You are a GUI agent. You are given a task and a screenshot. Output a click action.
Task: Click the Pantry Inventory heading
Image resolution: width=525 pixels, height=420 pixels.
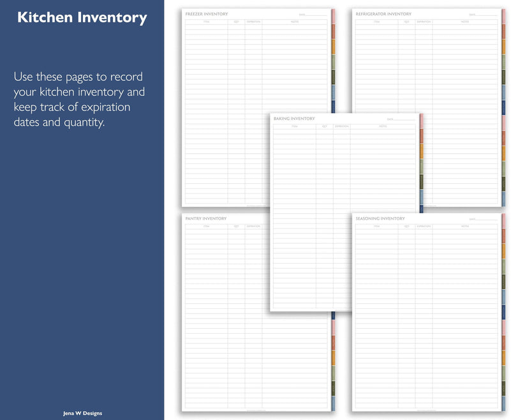[x=205, y=218]
